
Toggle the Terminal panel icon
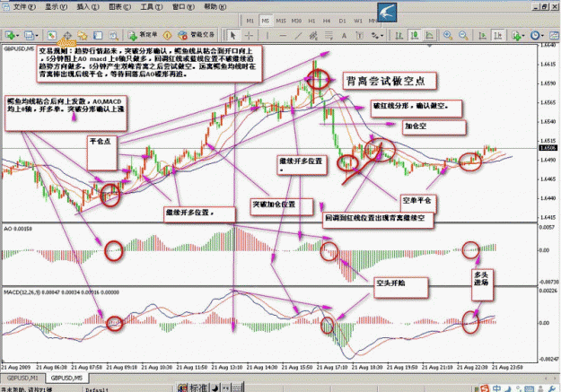pos(98,35)
